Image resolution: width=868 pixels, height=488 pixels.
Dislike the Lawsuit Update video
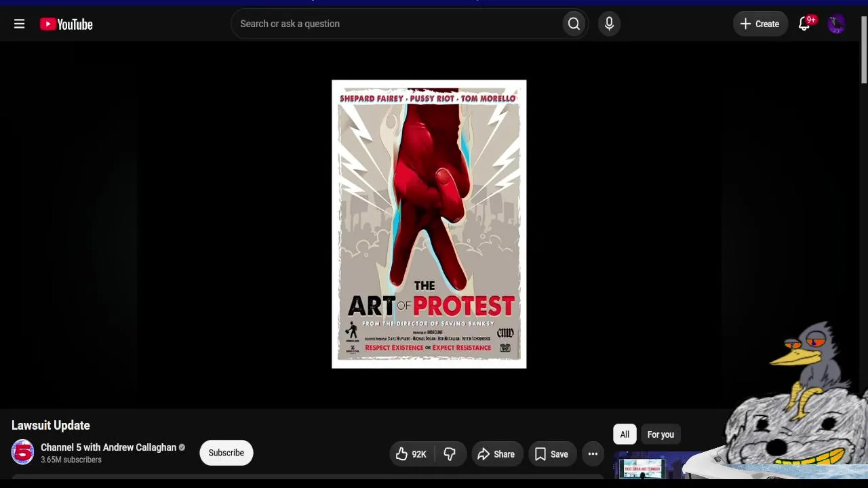point(450,454)
